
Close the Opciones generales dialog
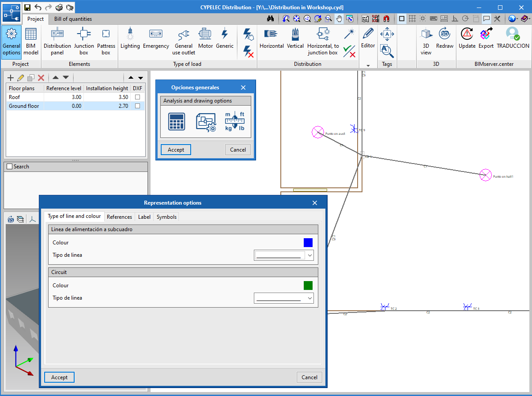click(243, 88)
